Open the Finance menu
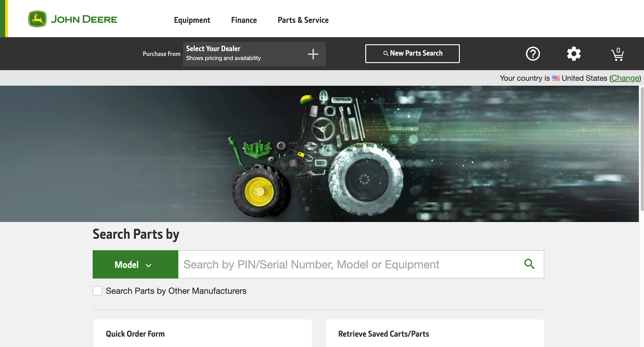 [244, 20]
